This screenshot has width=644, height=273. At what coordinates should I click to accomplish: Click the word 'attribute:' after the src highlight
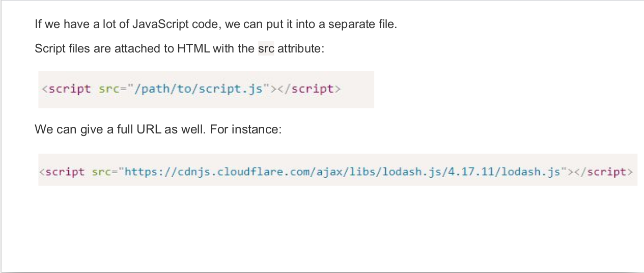coord(300,49)
